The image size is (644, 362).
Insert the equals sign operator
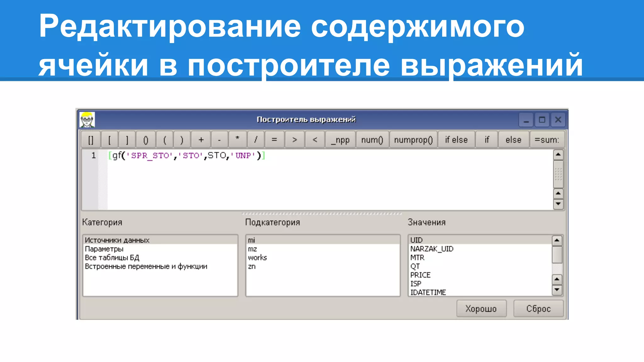point(274,140)
